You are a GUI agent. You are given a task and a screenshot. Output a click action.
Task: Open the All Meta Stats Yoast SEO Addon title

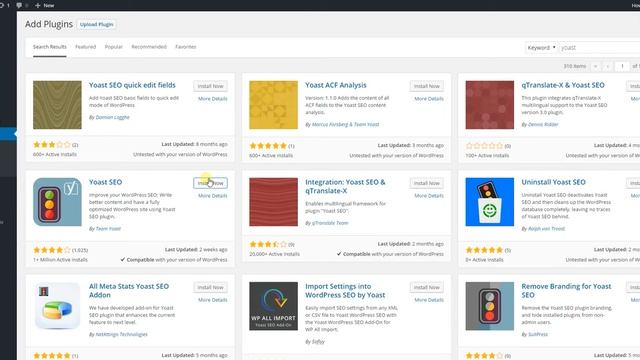pyautogui.click(x=129, y=291)
